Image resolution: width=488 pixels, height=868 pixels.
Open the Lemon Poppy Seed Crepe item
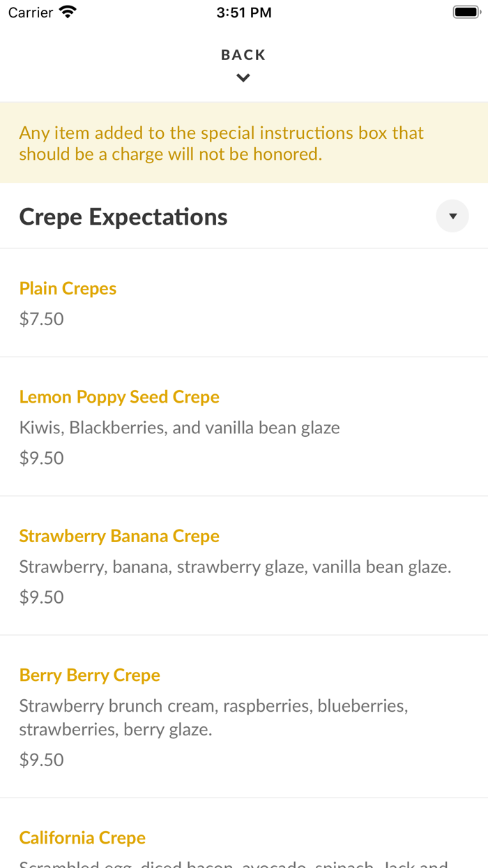pos(119,397)
